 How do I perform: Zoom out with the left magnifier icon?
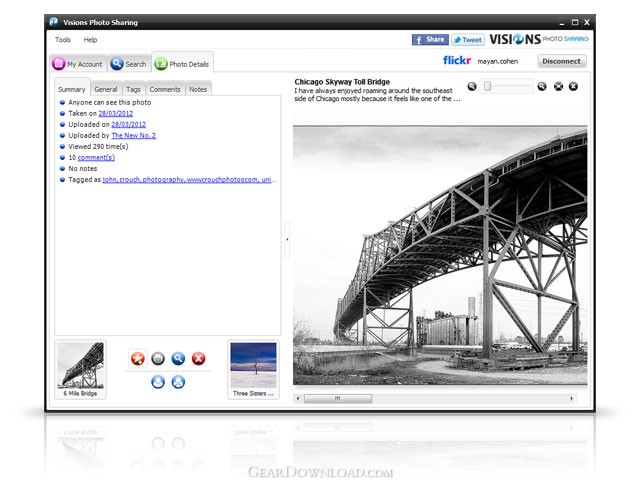[x=472, y=86]
